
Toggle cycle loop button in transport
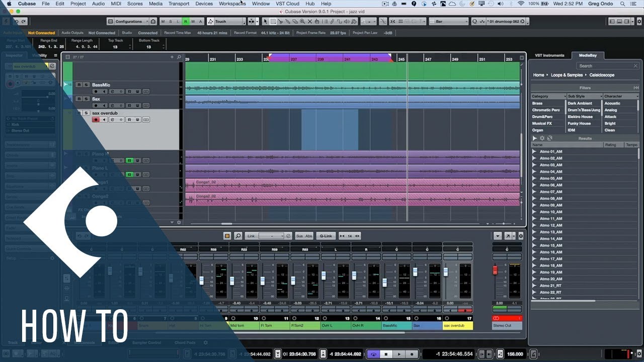374,354
